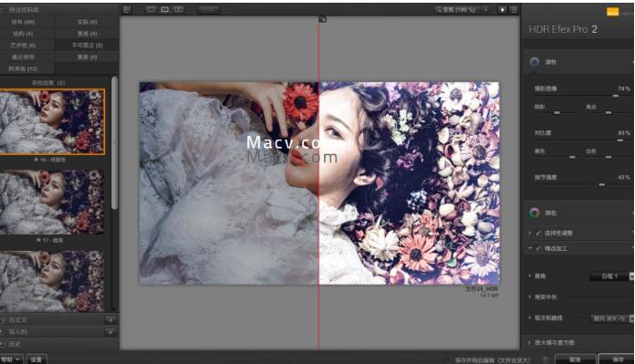Toggle the right adjustments panel icon
635x364 pixels.
(514, 9)
